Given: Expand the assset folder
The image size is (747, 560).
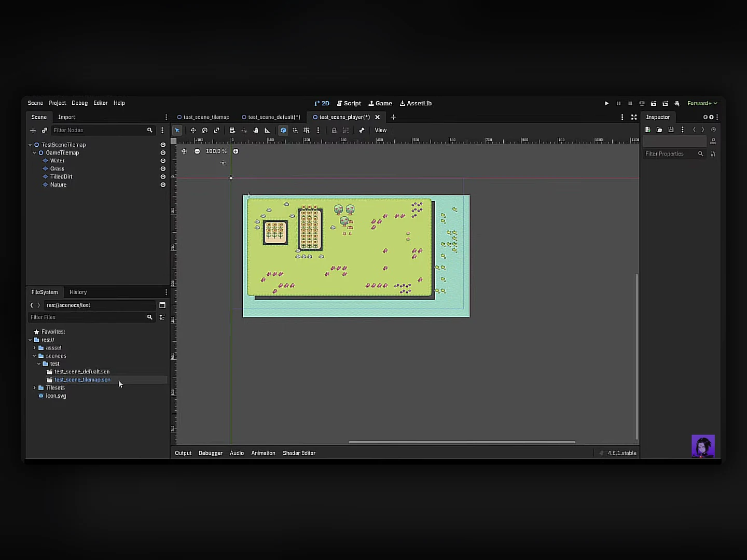Looking at the screenshot, I should pyautogui.click(x=34, y=348).
